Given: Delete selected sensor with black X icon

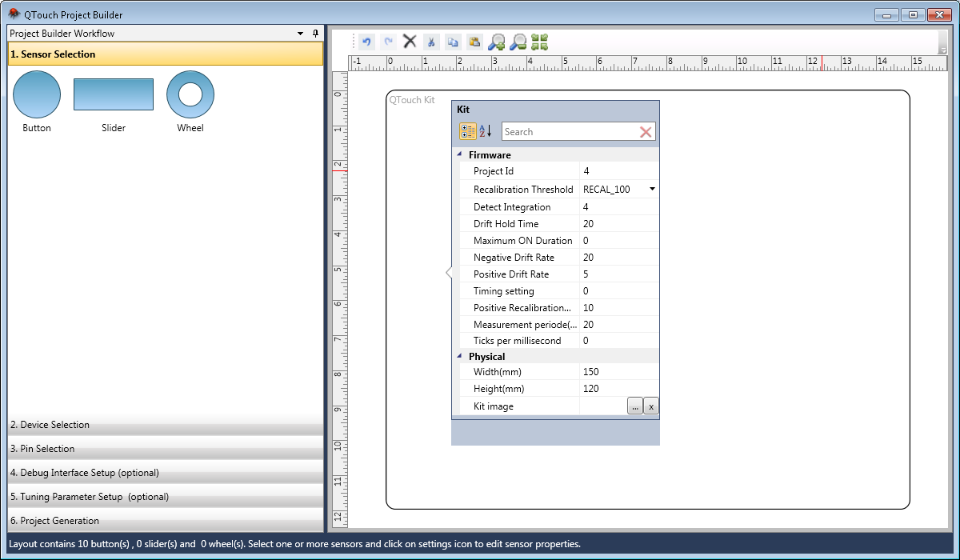Looking at the screenshot, I should (410, 42).
